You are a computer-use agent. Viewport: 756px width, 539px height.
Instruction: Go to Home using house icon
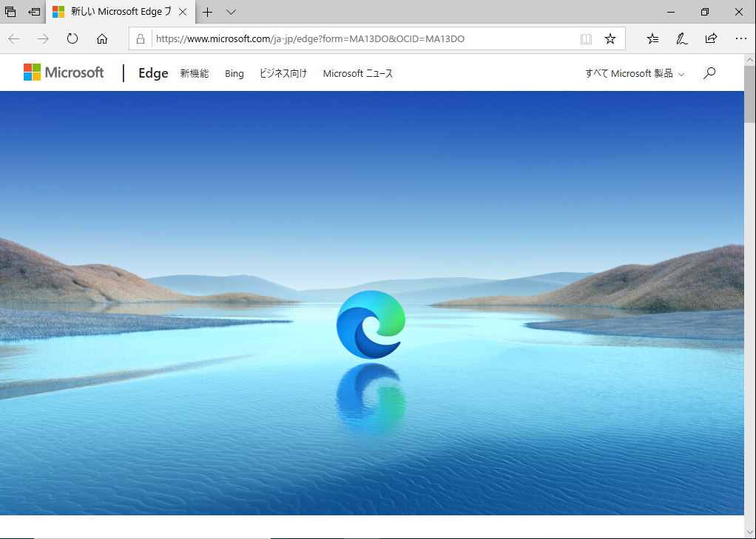[102, 39]
